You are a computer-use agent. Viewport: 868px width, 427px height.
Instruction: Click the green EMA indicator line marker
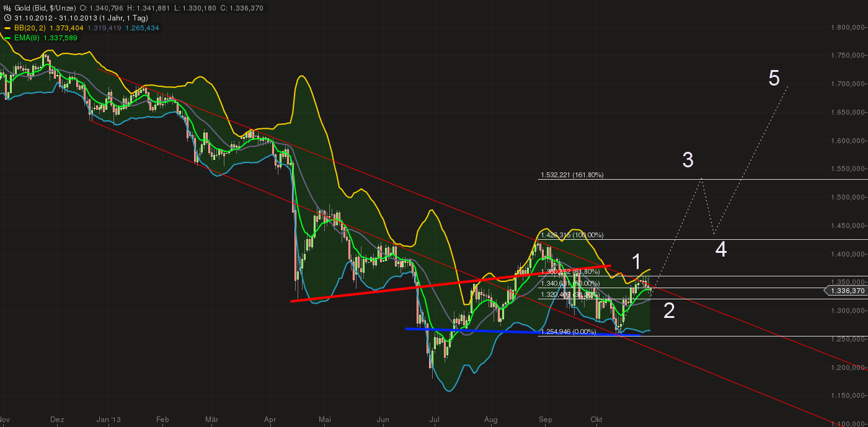7,37
